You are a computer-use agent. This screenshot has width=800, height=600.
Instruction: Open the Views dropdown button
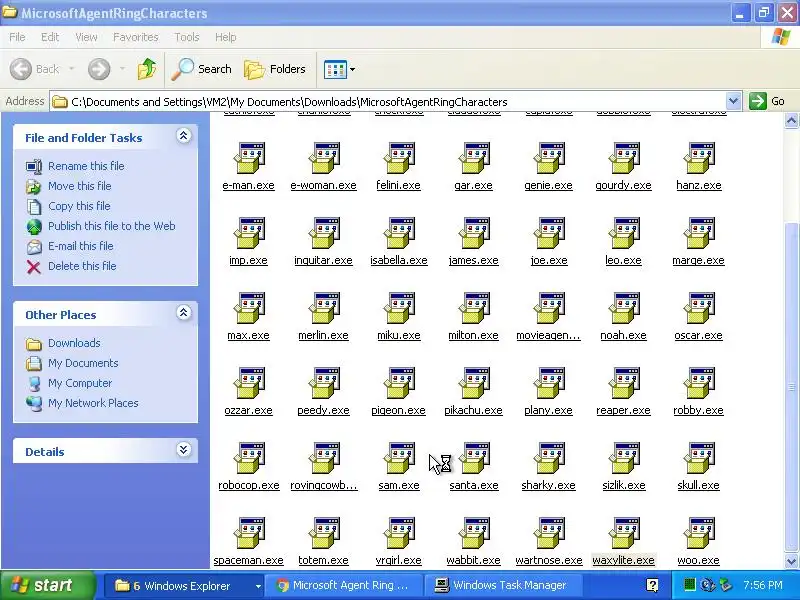pyautogui.click(x=339, y=69)
